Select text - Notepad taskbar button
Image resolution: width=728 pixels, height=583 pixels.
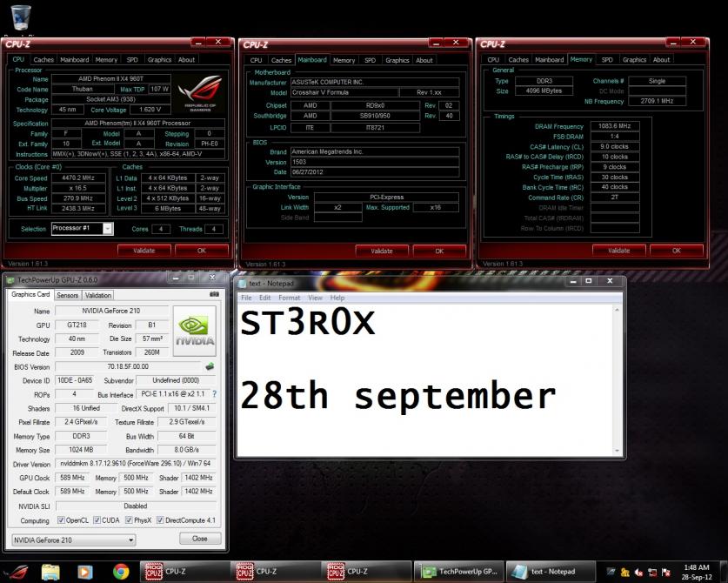pyautogui.click(x=551, y=572)
